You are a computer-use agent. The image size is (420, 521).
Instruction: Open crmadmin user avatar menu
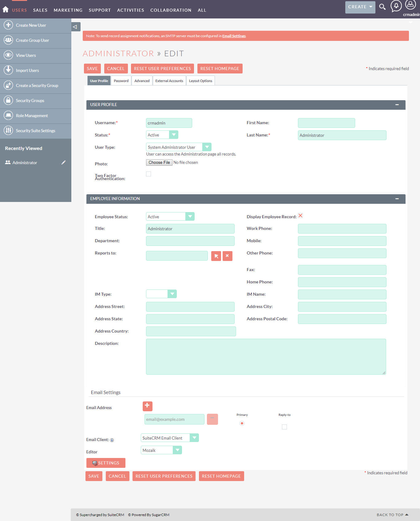411,5
